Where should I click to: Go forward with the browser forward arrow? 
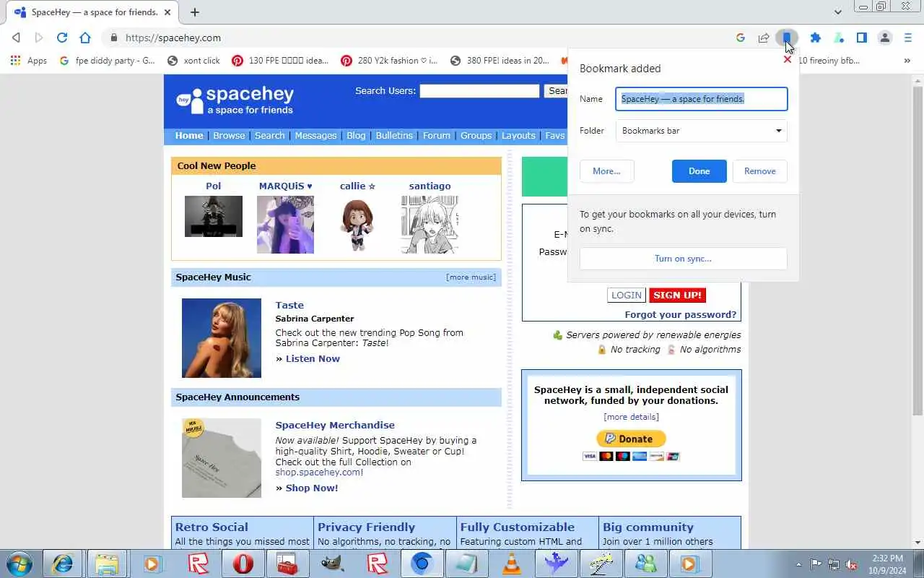coord(39,38)
